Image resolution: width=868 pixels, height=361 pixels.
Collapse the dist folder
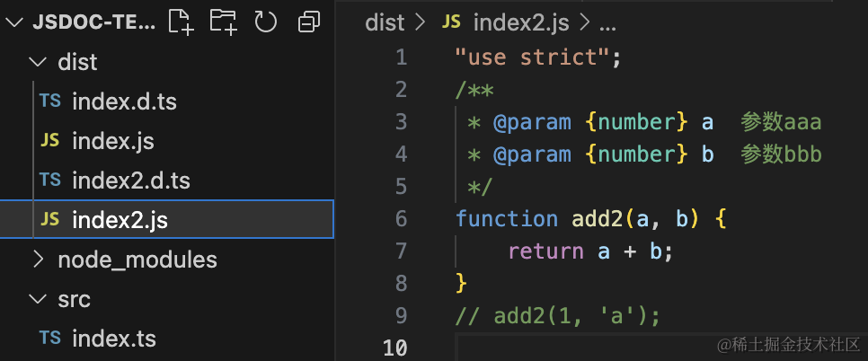coord(37,62)
